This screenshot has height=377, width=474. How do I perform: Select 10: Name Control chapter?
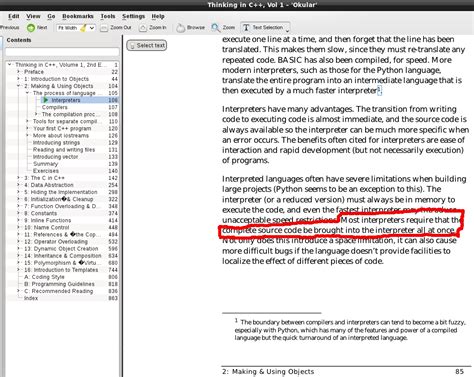click(47, 227)
